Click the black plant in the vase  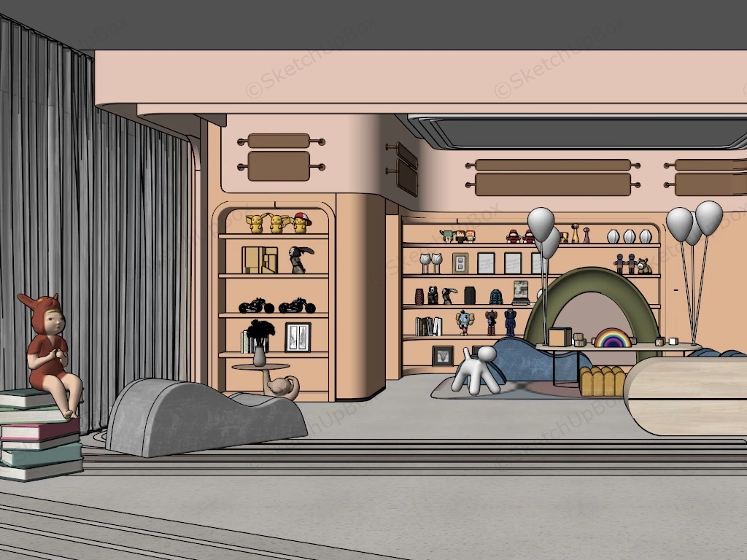click(x=260, y=332)
